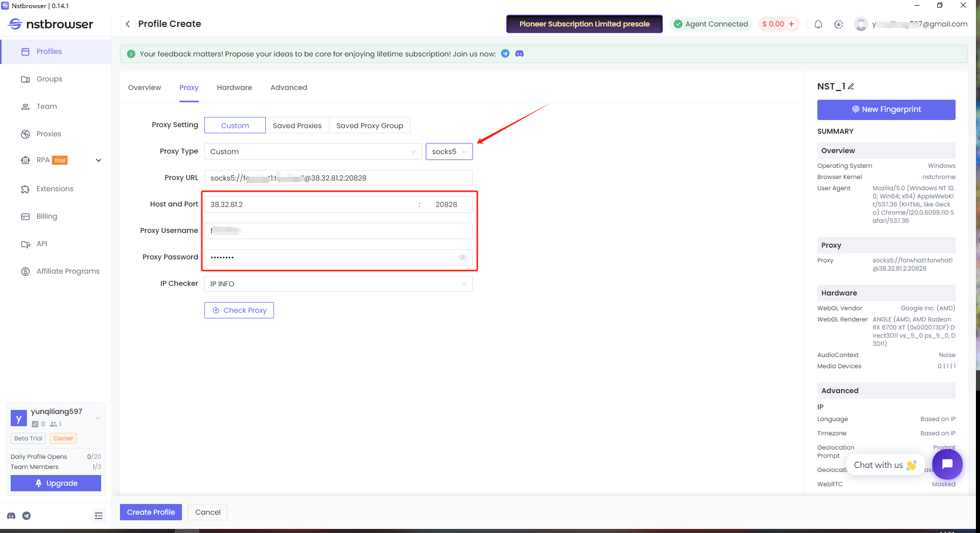Image resolution: width=980 pixels, height=533 pixels.
Task: Show the proxy password with eye icon
Action: point(463,257)
